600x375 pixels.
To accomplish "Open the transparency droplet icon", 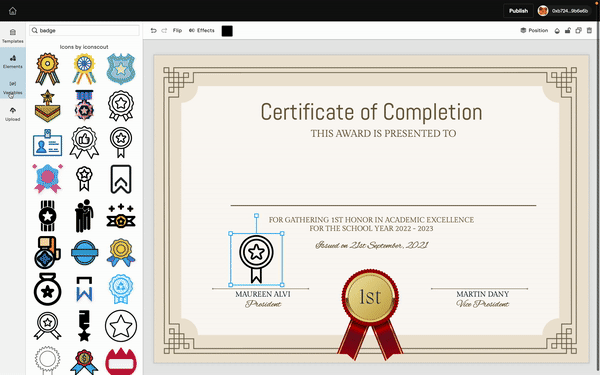I will [557, 31].
